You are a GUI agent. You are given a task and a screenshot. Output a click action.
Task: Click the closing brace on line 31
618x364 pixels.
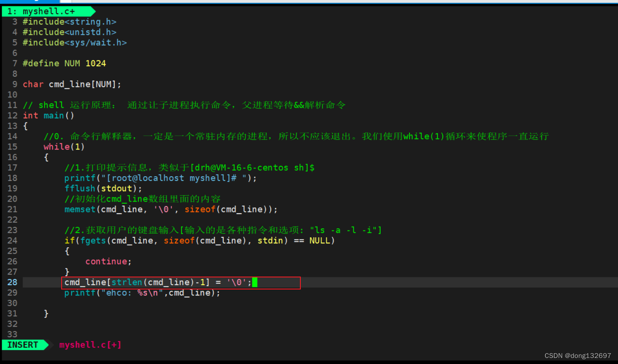coord(46,314)
